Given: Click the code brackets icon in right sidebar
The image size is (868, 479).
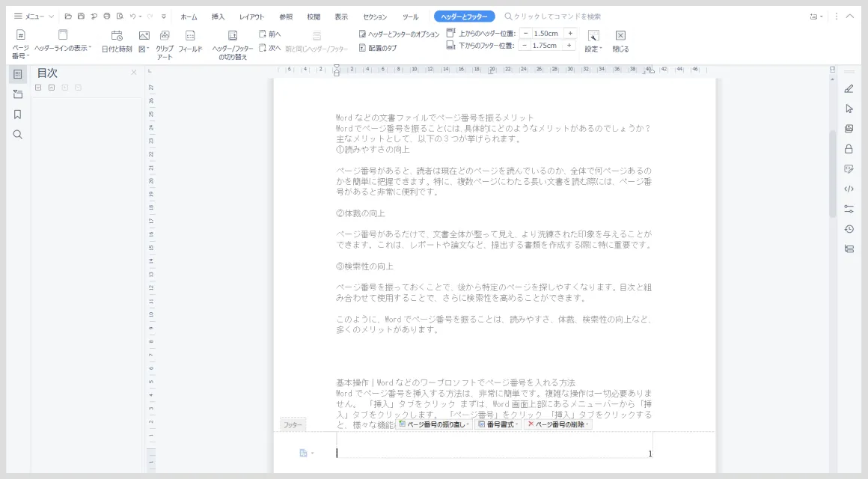Looking at the screenshot, I should click(x=849, y=189).
